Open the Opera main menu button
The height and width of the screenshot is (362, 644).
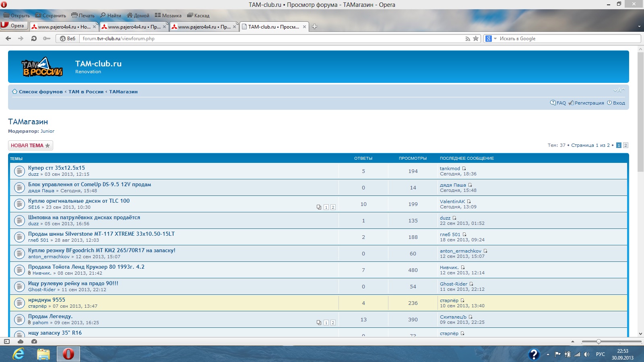(13, 26)
